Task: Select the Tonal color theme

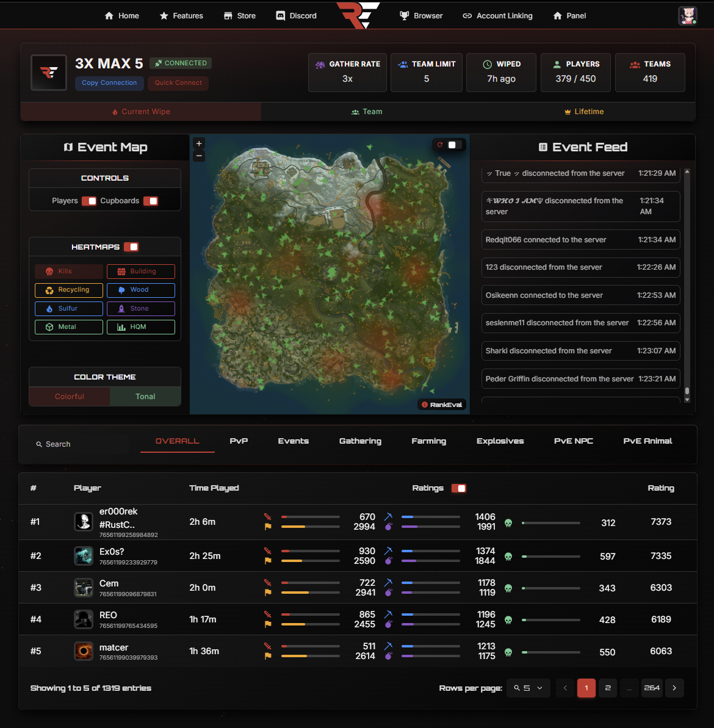Action: point(145,397)
